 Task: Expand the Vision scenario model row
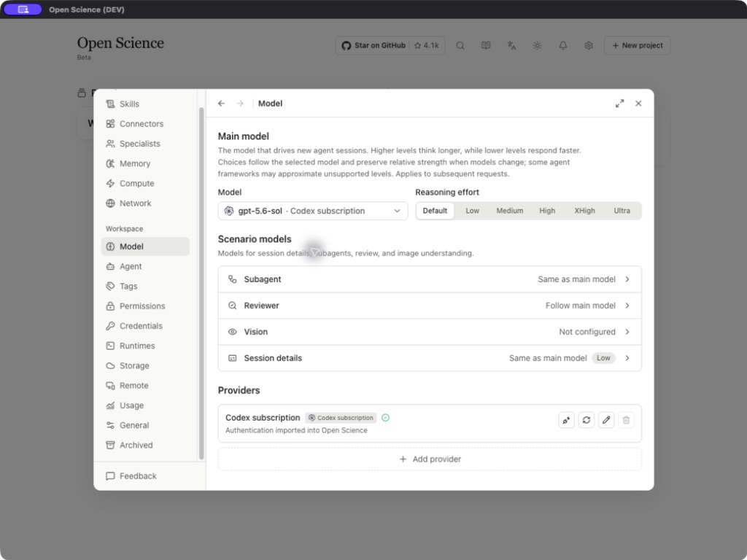click(430, 332)
